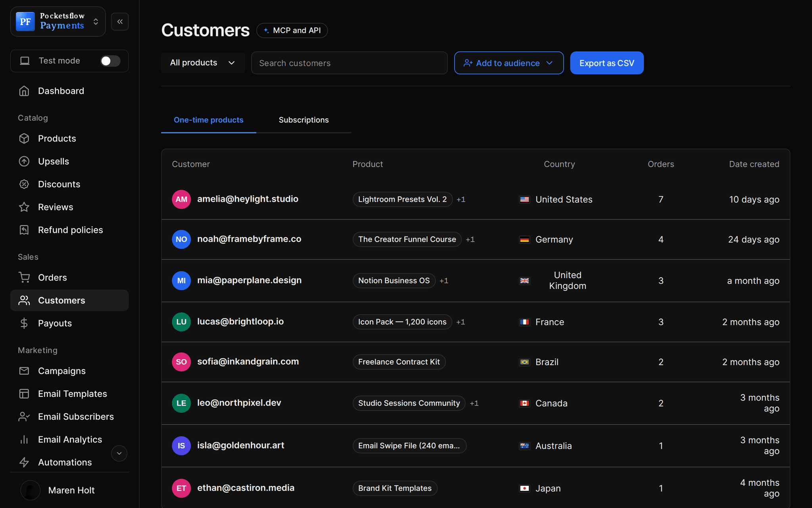Open customer lucas@brightloop.io
Viewport: 812px width, 508px height.
[240, 321]
